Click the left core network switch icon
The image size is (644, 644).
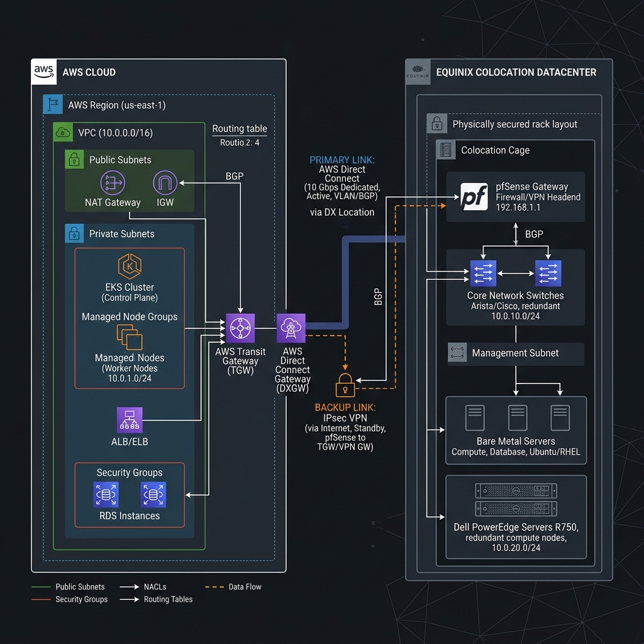(483, 273)
